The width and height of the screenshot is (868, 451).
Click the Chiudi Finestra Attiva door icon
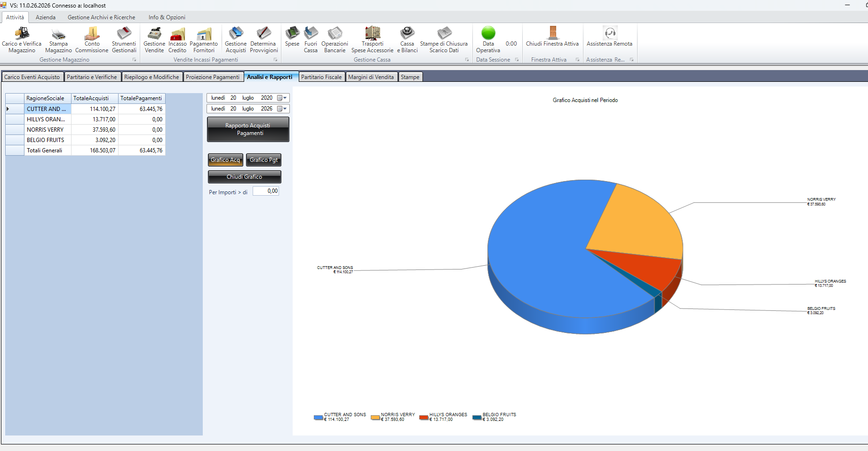click(553, 33)
